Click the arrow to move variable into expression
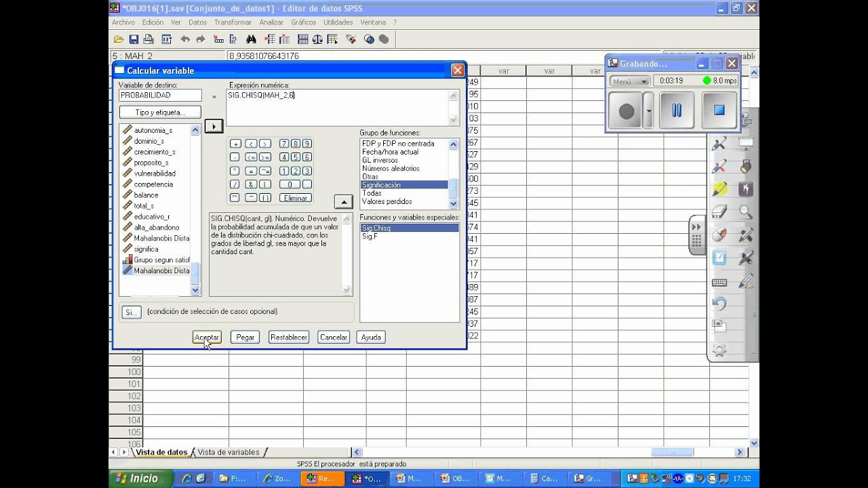 (x=214, y=126)
